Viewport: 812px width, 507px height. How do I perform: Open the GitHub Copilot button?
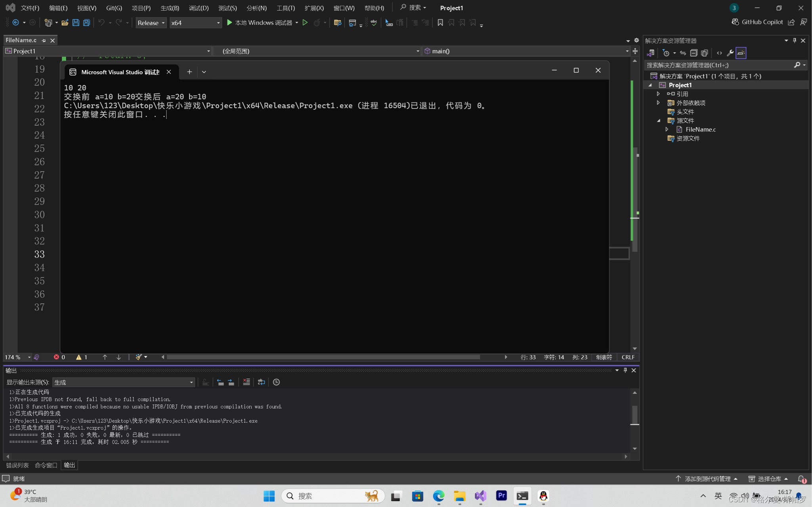click(757, 22)
